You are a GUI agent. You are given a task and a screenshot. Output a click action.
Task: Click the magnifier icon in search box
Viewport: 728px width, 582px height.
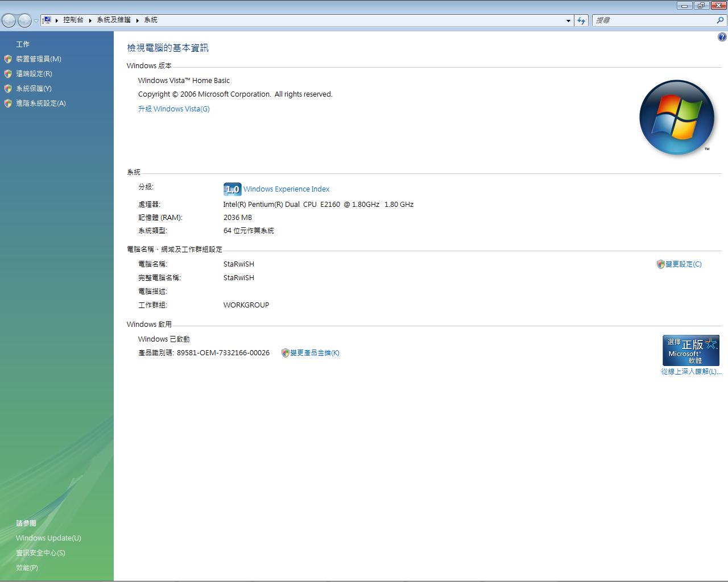(720, 20)
